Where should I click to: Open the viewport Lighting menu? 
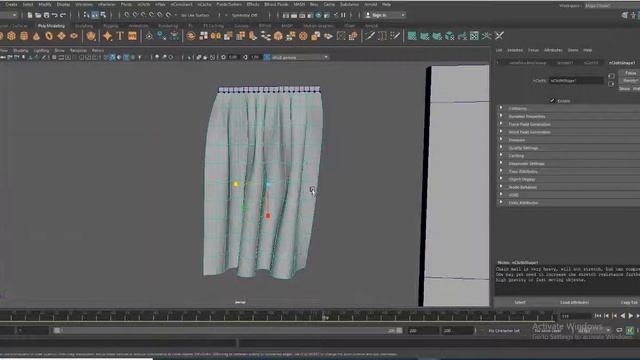point(41,51)
